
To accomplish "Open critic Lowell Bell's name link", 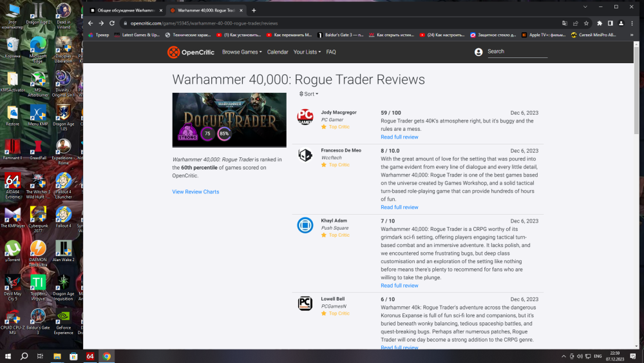I will (333, 299).
